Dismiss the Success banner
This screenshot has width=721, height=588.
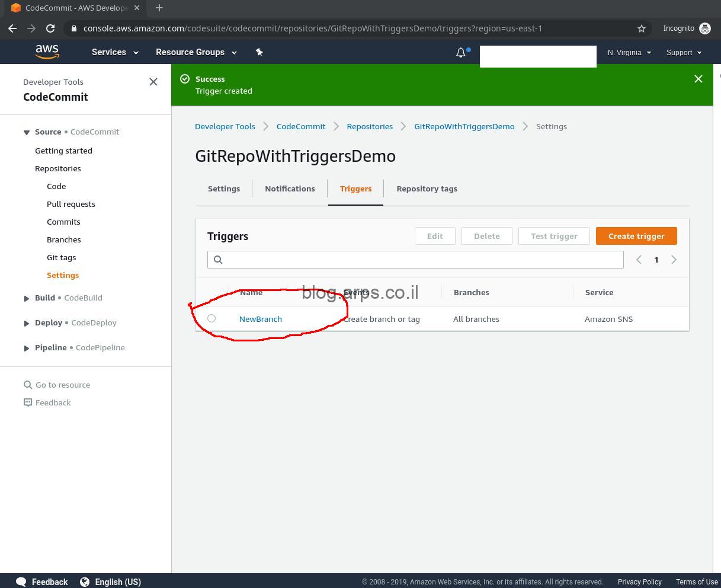click(x=698, y=79)
